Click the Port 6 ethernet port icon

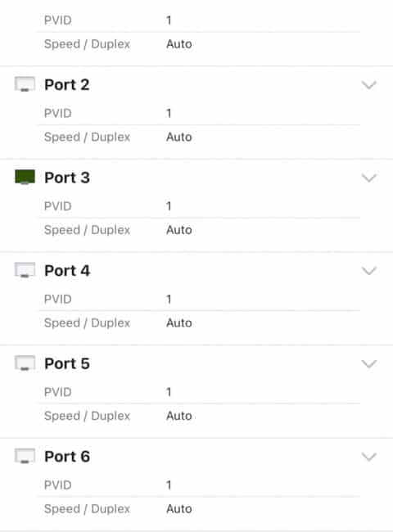pyautogui.click(x=25, y=456)
